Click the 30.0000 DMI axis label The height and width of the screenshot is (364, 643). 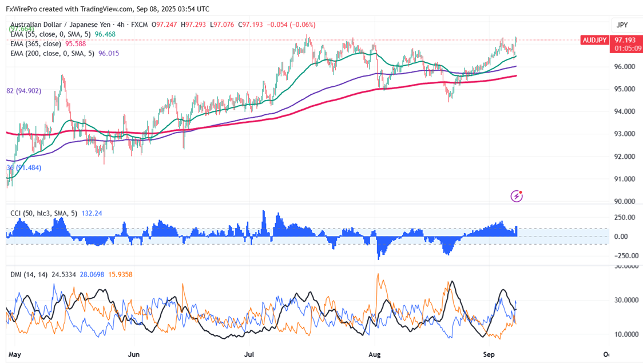626,300
